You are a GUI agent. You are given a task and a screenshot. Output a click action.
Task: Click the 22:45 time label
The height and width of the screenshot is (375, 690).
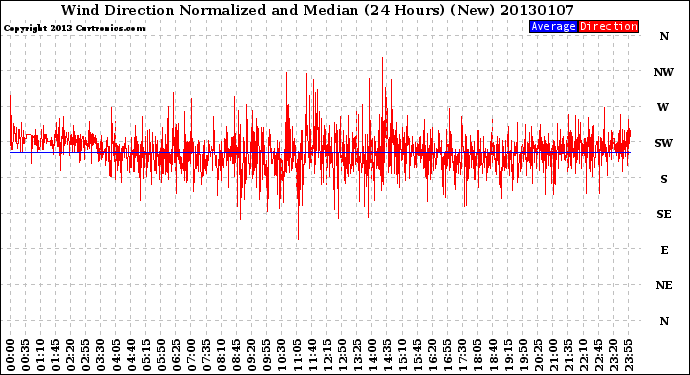pyautogui.click(x=598, y=355)
